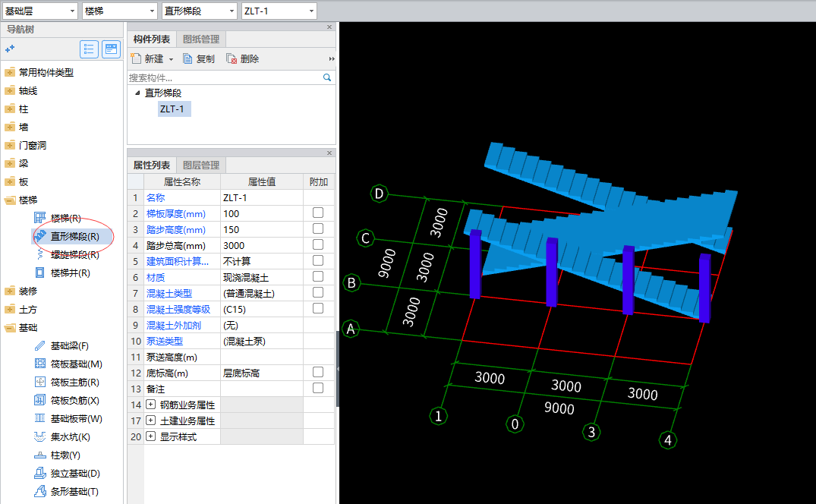Click the 楼梯(R) stair tool icon
Image resolution: width=816 pixels, height=504 pixels.
point(39,218)
